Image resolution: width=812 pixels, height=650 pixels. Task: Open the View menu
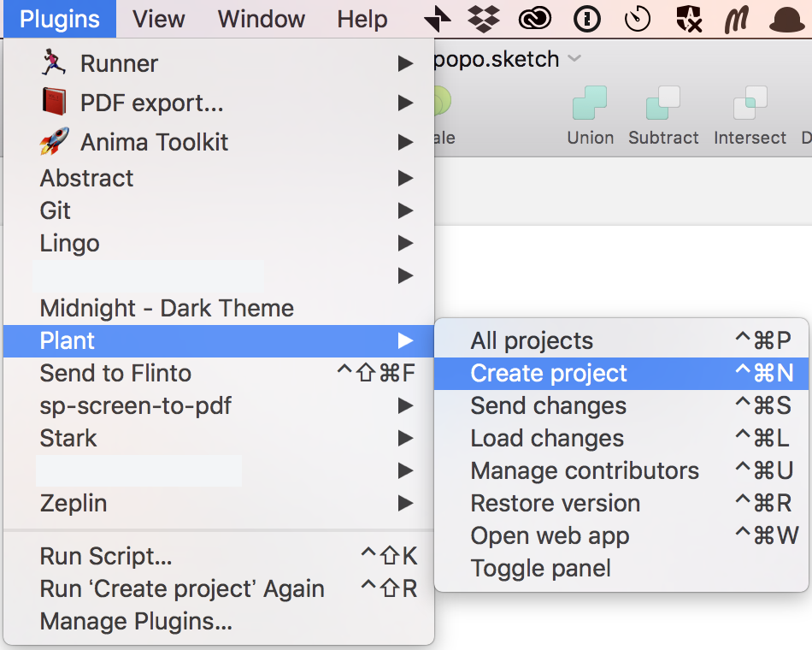click(x=158, y=19)
